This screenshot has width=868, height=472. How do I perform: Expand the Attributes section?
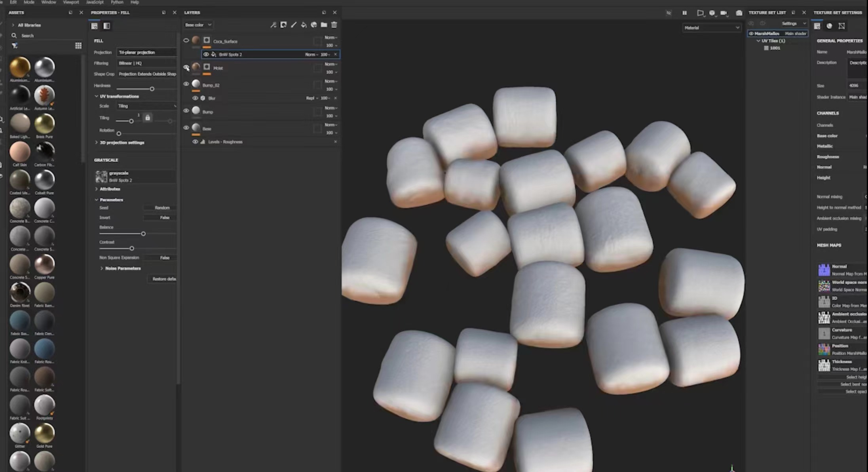[x=96, y=189]
